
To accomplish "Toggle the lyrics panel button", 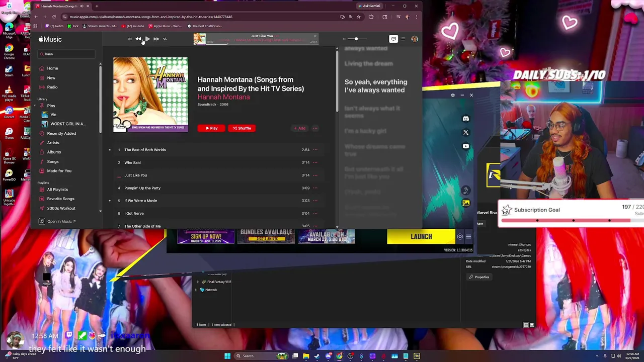I will coord(393,39).
